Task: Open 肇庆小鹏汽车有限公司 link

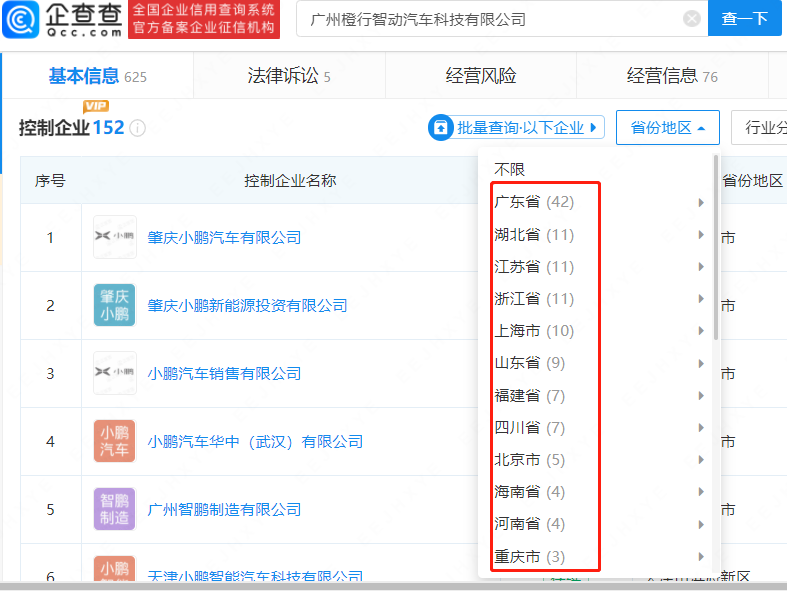Action: coord(224,238)
